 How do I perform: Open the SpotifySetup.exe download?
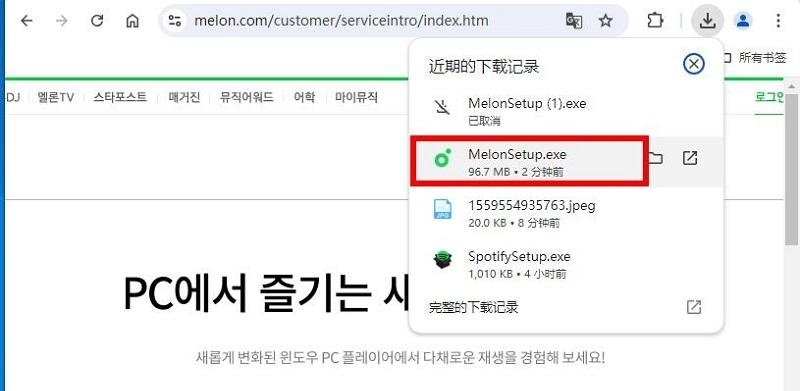566,264
